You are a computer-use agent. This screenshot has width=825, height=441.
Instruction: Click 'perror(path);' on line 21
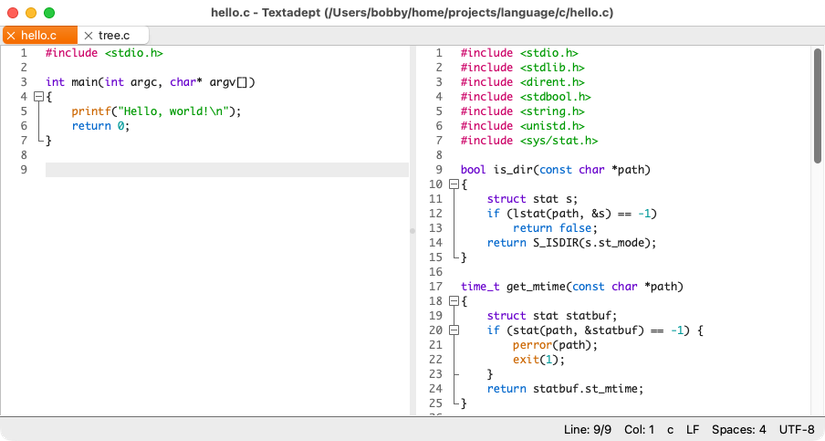[x=555, y=345]
